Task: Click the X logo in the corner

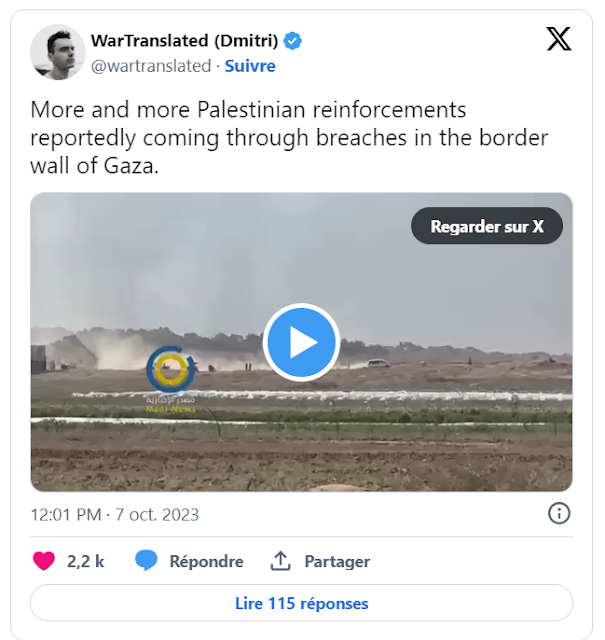Action: click(558, 39)
